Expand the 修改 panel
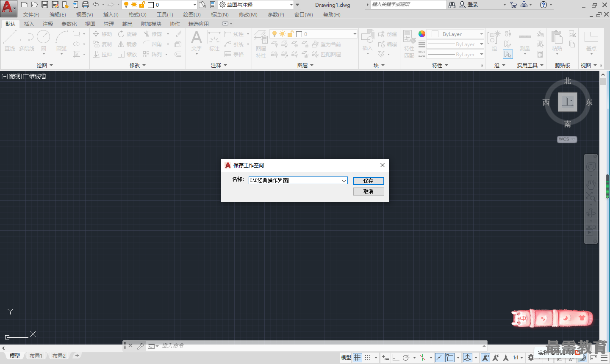The image size is (610, 364). pyautogui.click(x=138, y=65)
